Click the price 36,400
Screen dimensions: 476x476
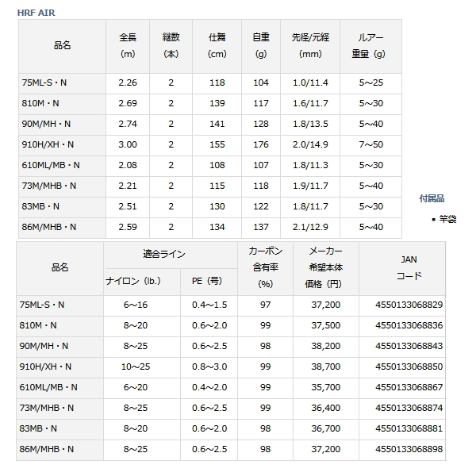point(326,408)
